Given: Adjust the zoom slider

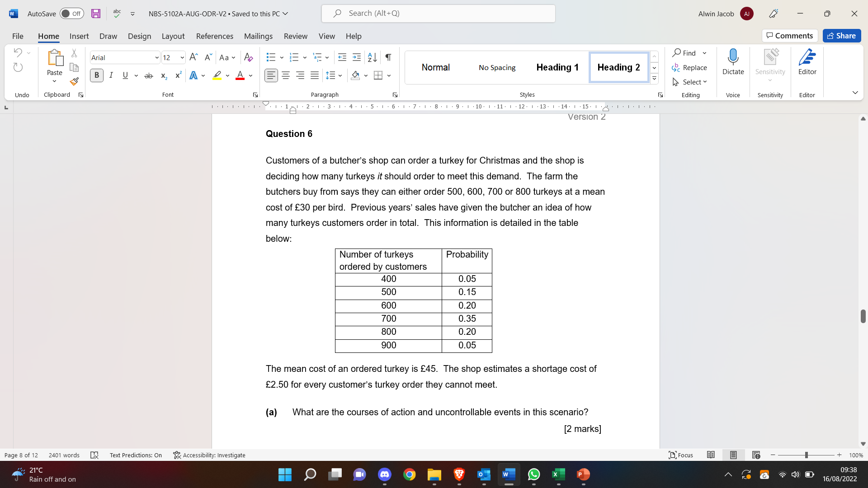Looking at the screenshot, I should coord(806,455).
